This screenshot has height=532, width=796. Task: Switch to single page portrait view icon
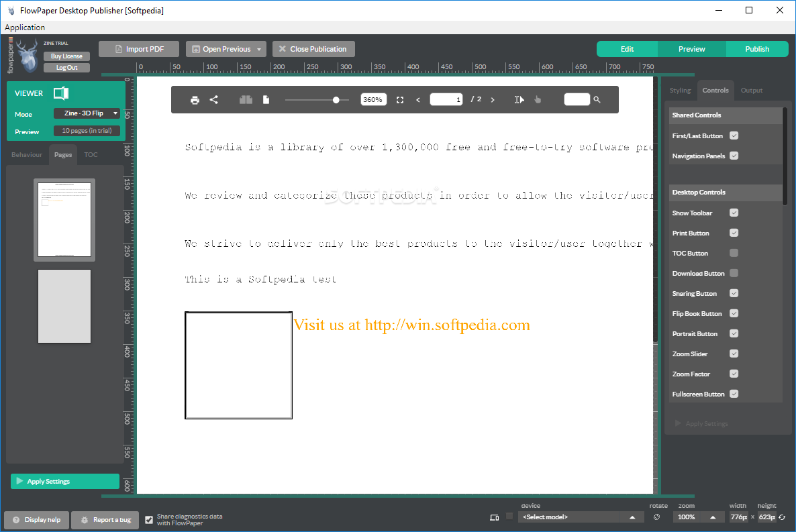click(266, 99)
